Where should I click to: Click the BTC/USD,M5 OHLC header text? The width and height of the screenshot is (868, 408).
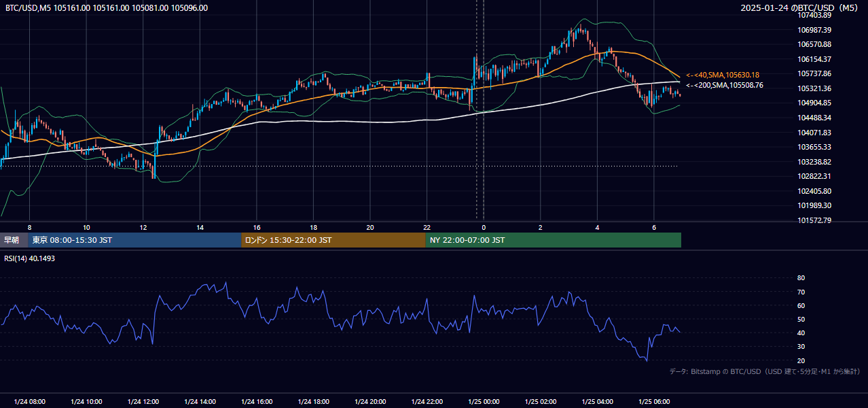107,8
